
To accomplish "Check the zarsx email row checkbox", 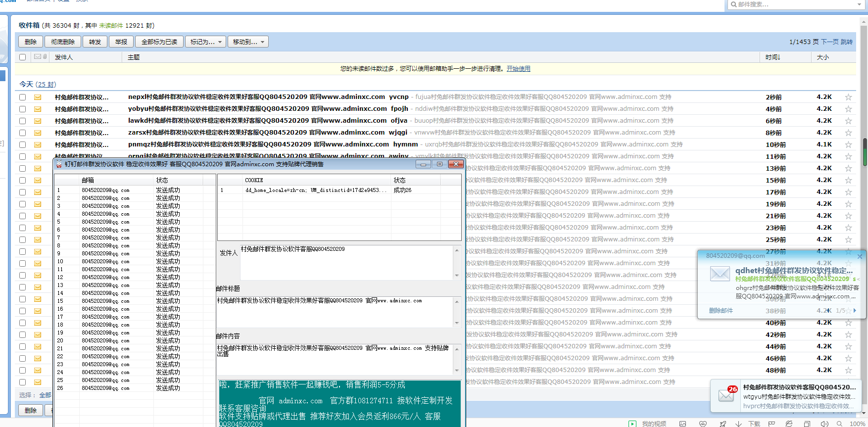I will coord(22,133).
